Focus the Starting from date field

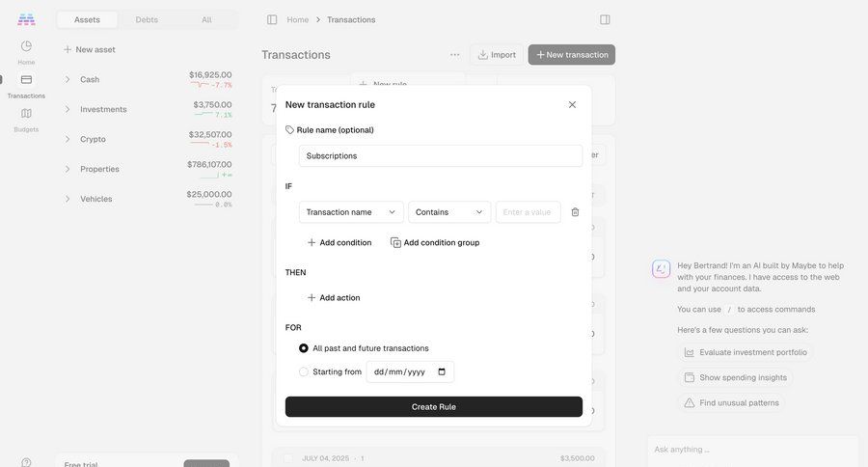410,371
